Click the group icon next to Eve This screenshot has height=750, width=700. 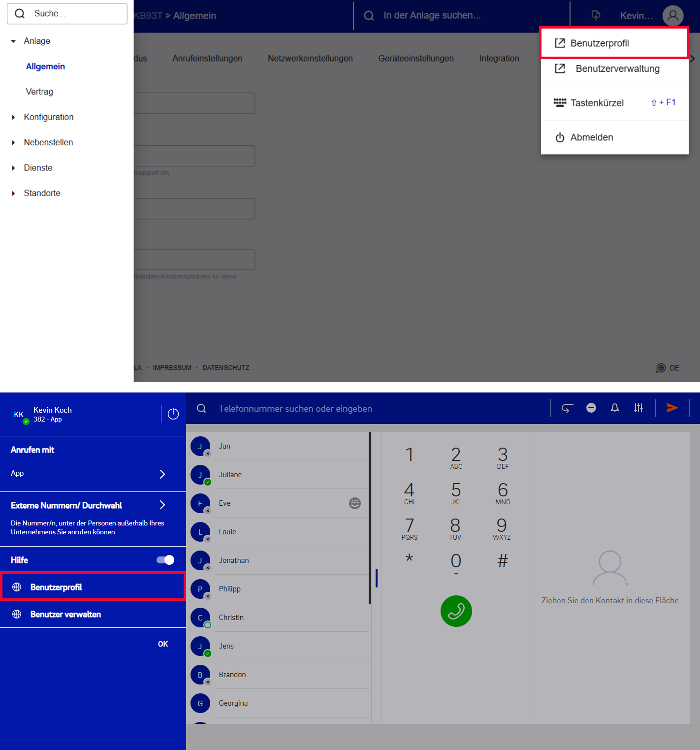click(x=354, y=503)
